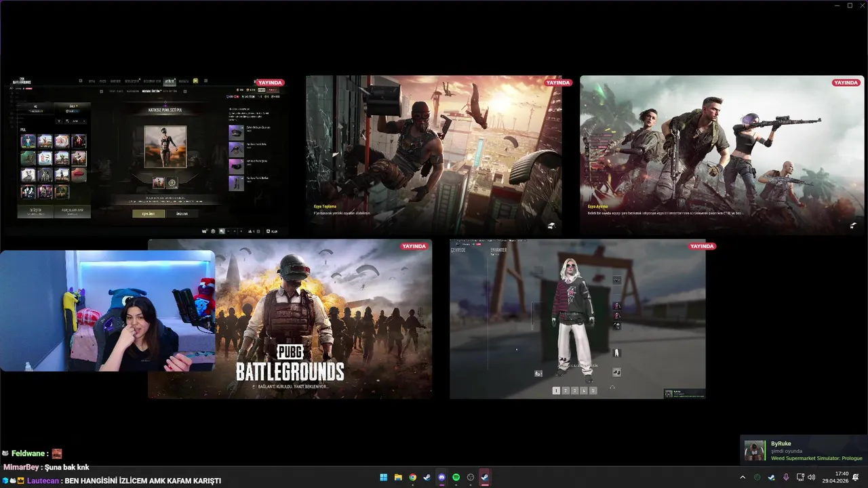Open the sort dropdown above the PUL grid

75,121
